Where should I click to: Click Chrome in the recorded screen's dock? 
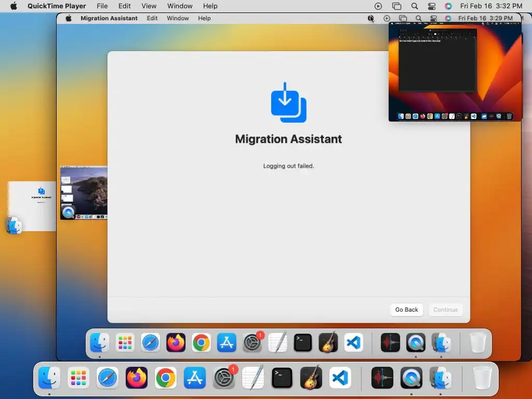point(201,343)
